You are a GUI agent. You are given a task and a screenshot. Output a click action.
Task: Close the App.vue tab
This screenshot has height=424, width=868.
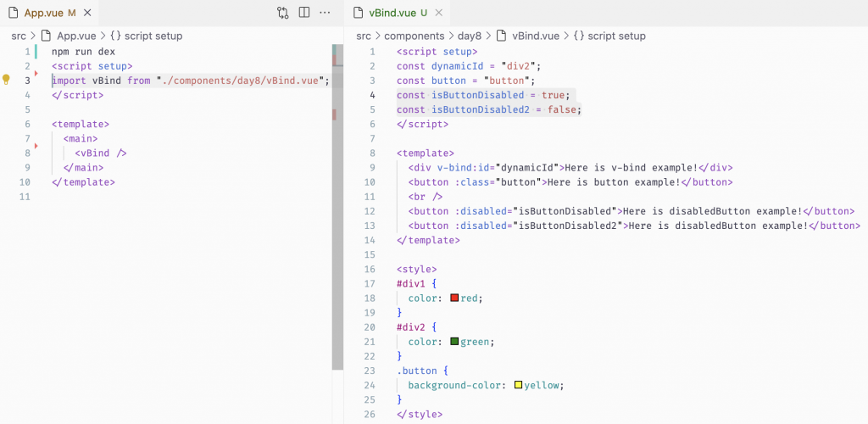pos(88,13)
